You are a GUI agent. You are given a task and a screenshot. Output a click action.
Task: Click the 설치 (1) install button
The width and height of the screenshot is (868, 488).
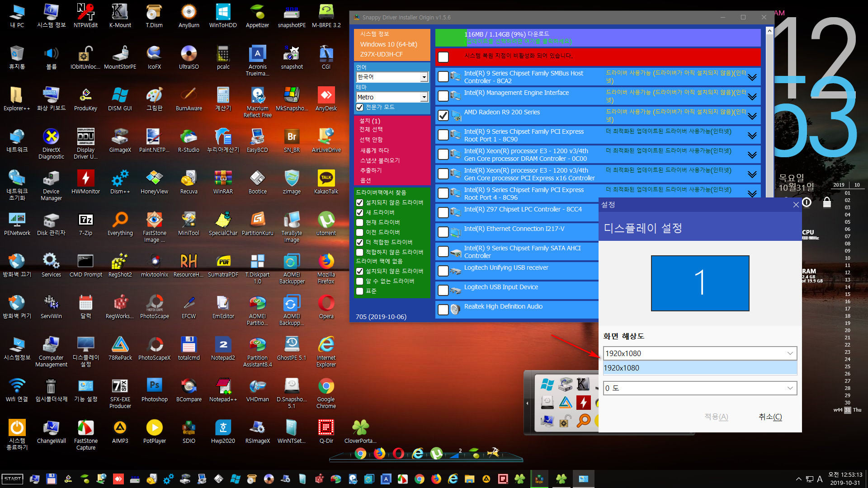pyautogui.click(x=370, y=121)
